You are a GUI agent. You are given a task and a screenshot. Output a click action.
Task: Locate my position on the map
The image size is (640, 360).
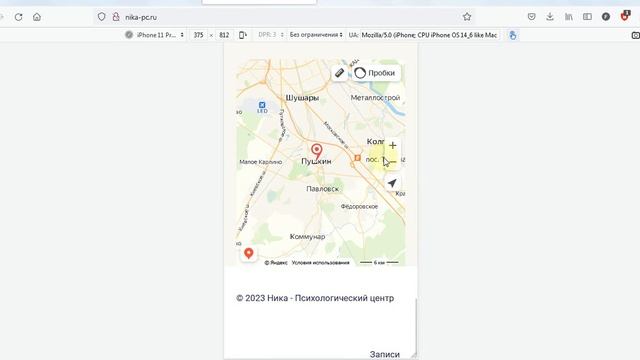[x=392, y=183]
